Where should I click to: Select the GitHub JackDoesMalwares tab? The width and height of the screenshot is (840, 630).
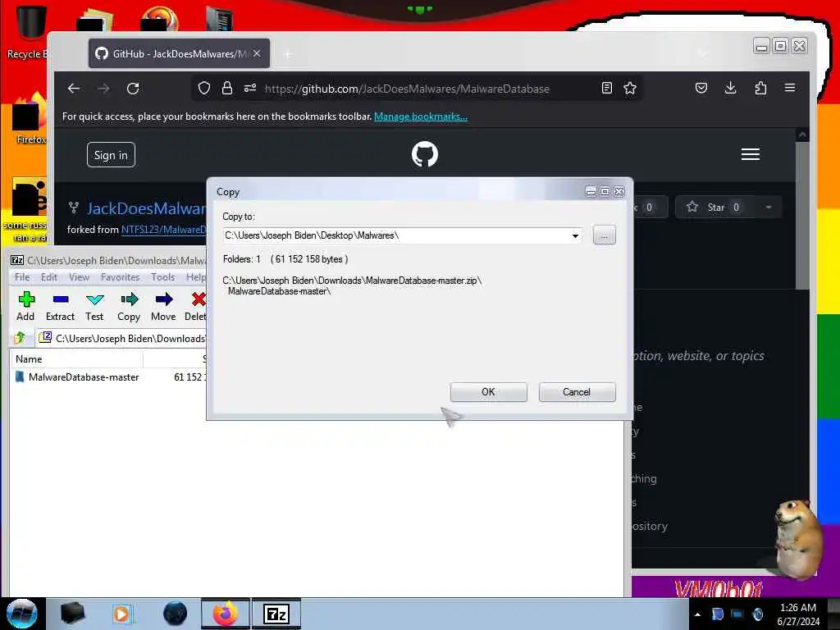[179, 53]
